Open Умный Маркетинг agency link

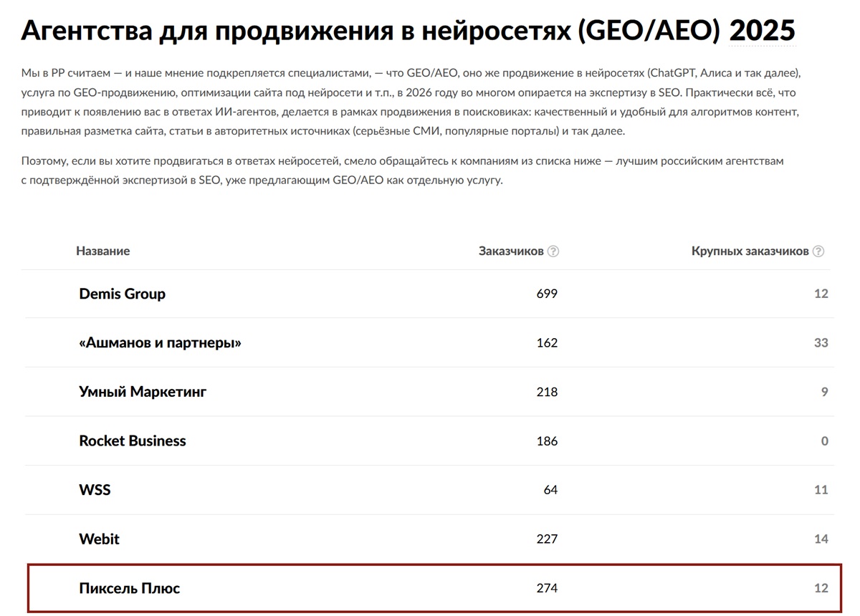coord(143,392)
